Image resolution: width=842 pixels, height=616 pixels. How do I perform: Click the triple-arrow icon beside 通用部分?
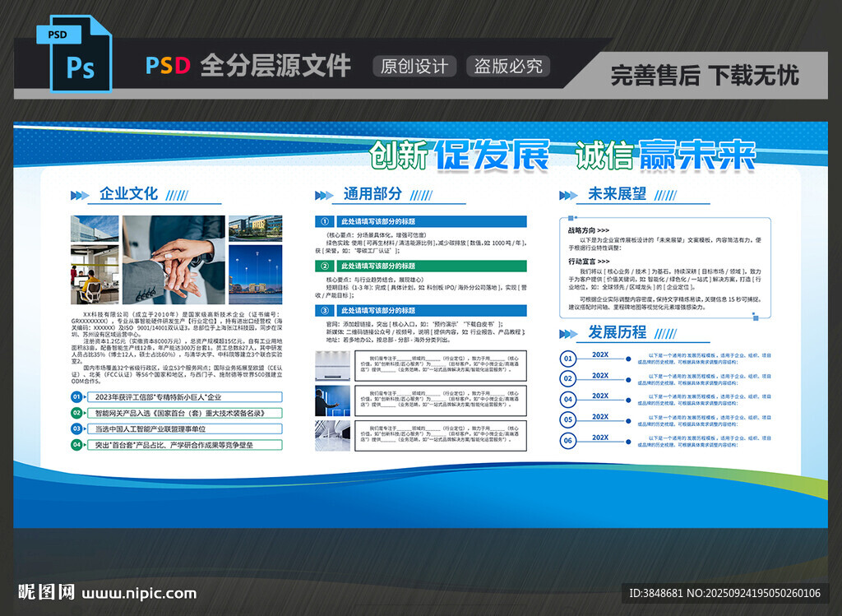click(x=324, y=195)
